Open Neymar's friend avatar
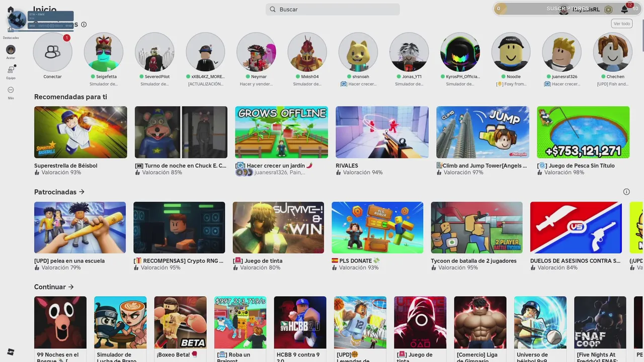The image size is (644, 362). (x=256, y=52)
